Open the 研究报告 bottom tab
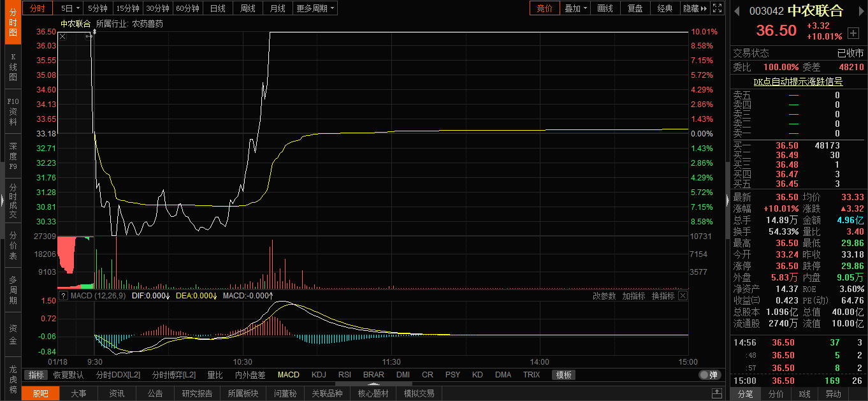 click(197, 393)
